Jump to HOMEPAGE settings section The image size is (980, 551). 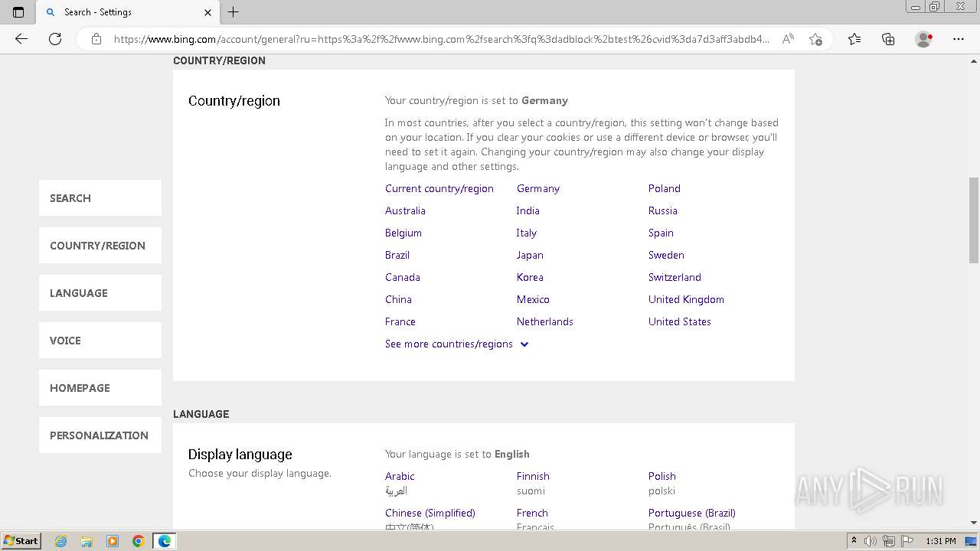(100, 388)
